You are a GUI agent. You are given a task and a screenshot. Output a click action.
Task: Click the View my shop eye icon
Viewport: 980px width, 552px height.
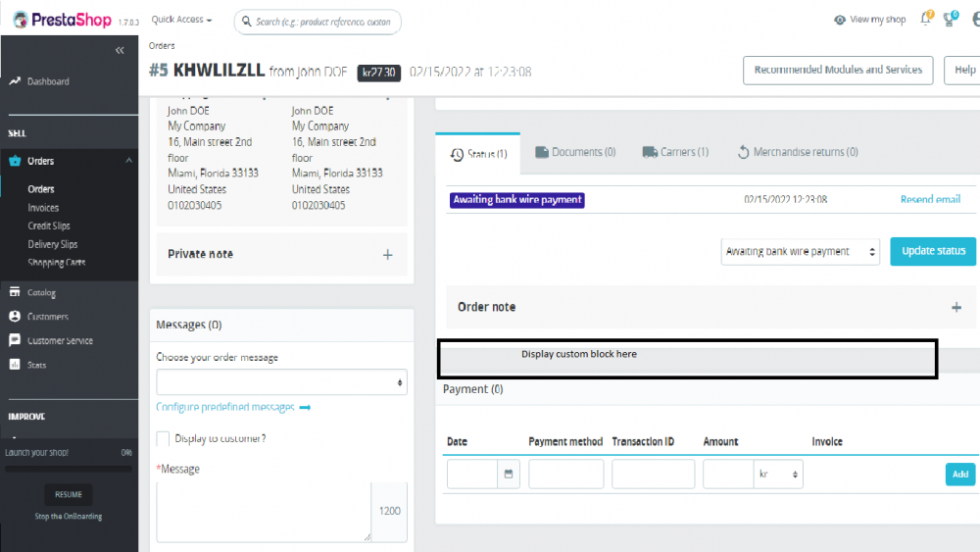(x=840, y=20)
